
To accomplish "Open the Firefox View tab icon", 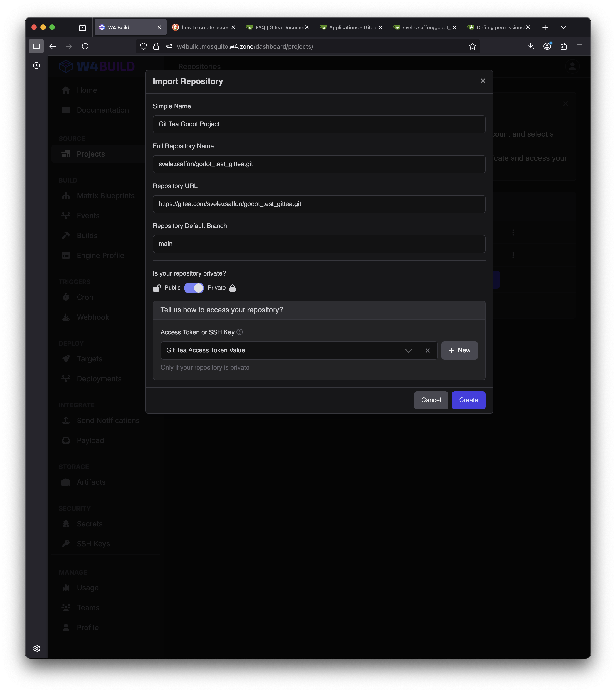I will 82,27.
